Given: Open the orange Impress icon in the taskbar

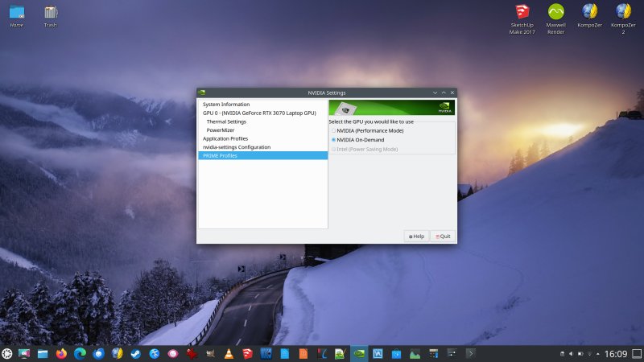Looking at the screenshot, I should point(303,353).
